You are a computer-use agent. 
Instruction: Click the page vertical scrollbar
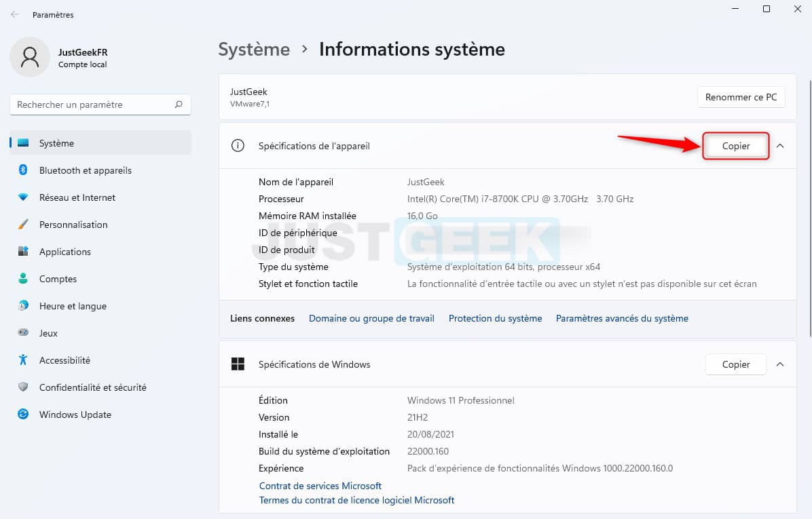(810, 207)
